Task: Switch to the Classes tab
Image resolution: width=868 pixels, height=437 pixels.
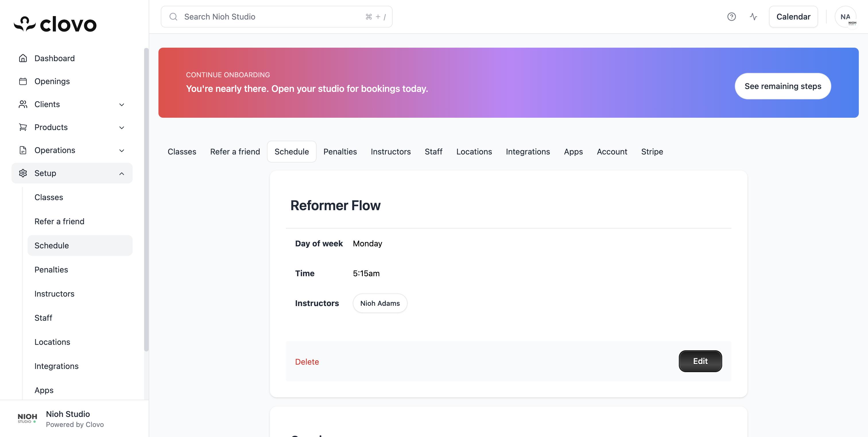Action: coord(182,152)
